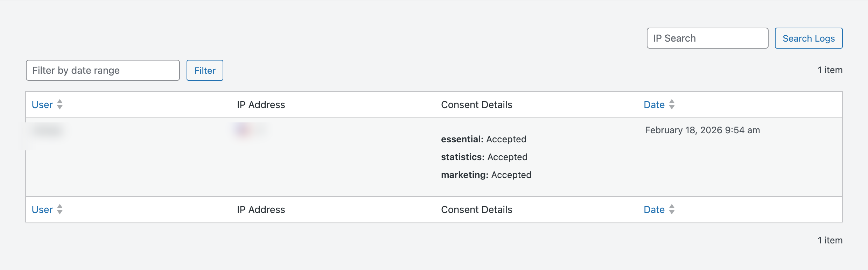Sort Date column ascending with the up arrow
This screenshot has height=270, width=868.
coord(672,102)
